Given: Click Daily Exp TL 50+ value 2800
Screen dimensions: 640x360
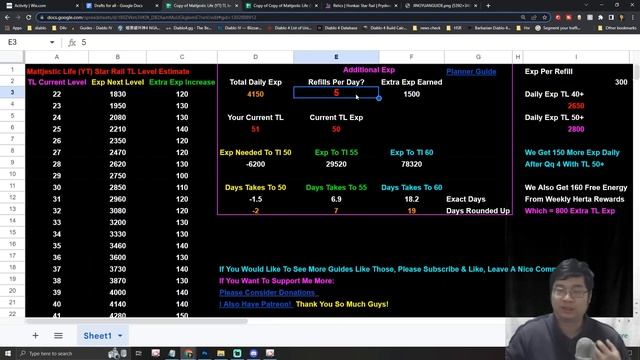Looking at the screenshot, I should click(576, 129).
